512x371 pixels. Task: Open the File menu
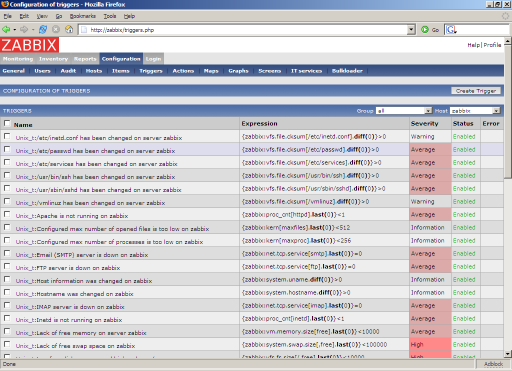tap(8, 16)
